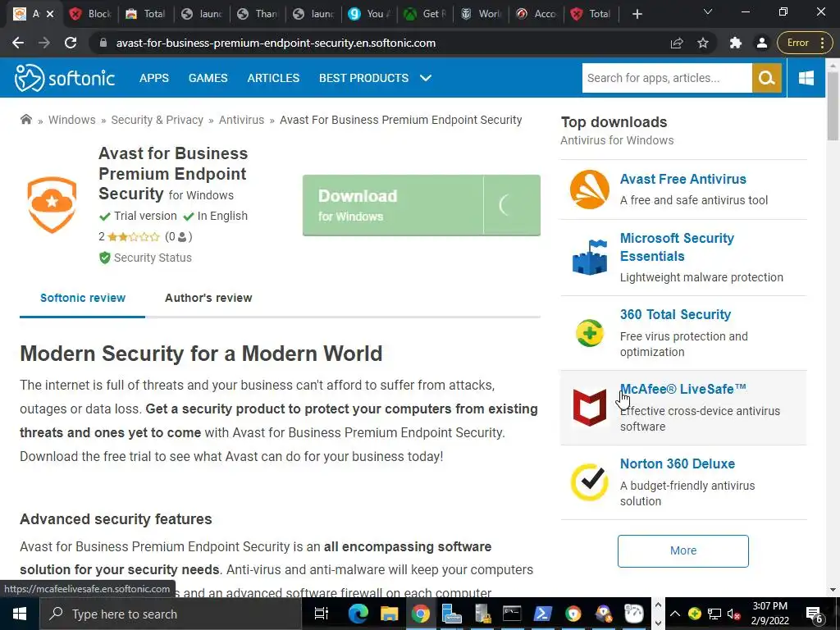840x630 pixels.
Task: Click the star rating for the app
Action: [x=134, y=236]
